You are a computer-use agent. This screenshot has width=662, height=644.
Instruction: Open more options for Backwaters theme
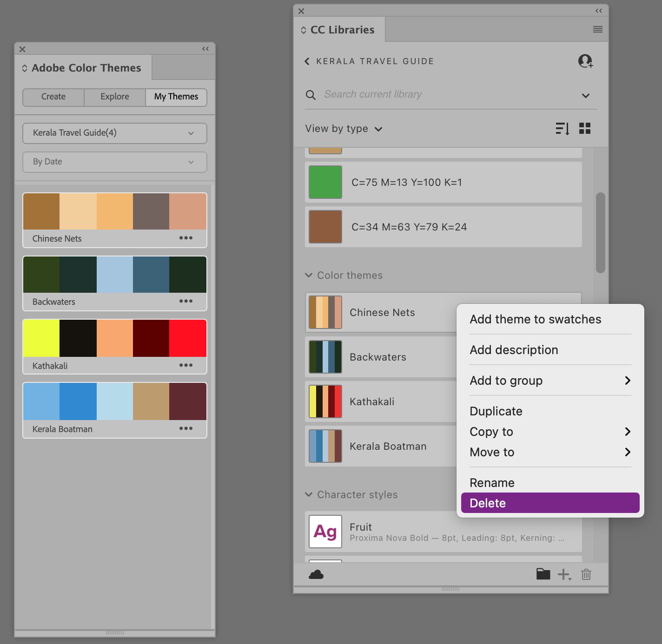[186, 301]
